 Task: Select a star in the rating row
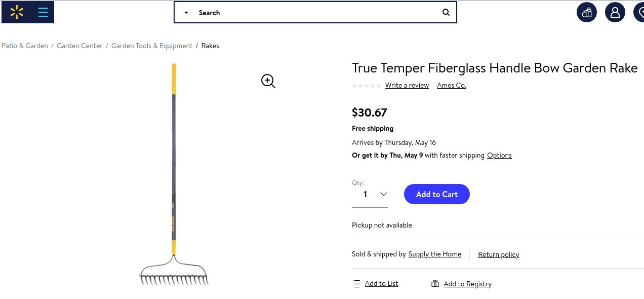367,86
